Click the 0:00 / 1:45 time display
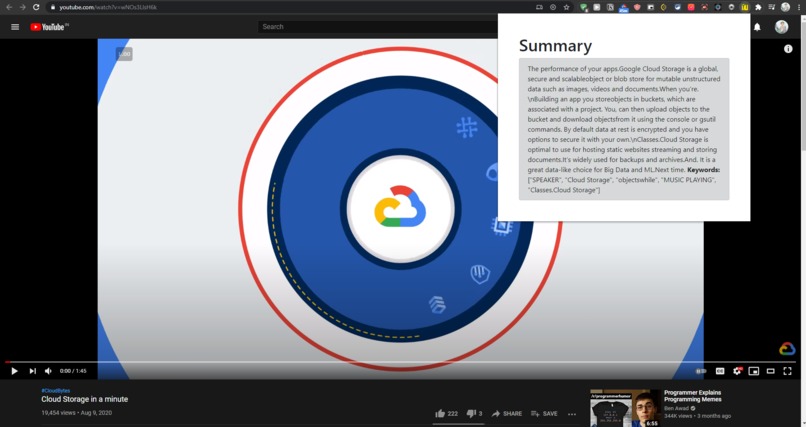The image size is (806, 427). 73,371
